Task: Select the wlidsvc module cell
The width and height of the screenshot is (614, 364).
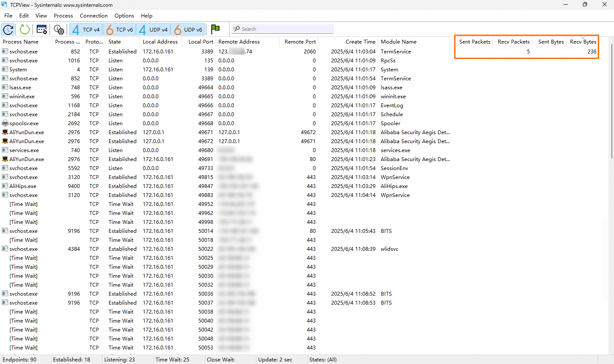Action: coord(389,249)
